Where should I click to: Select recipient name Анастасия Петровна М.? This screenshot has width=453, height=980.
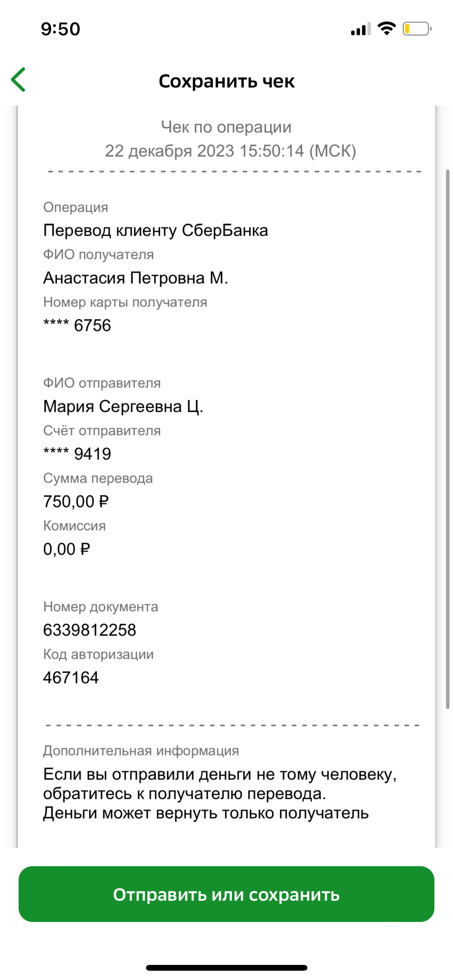click(136, 278)
